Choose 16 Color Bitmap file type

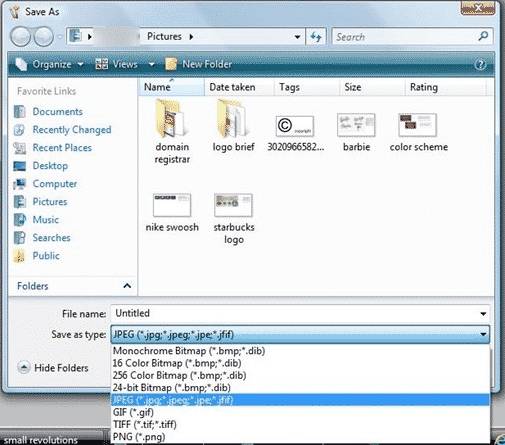tap(300, 363)
